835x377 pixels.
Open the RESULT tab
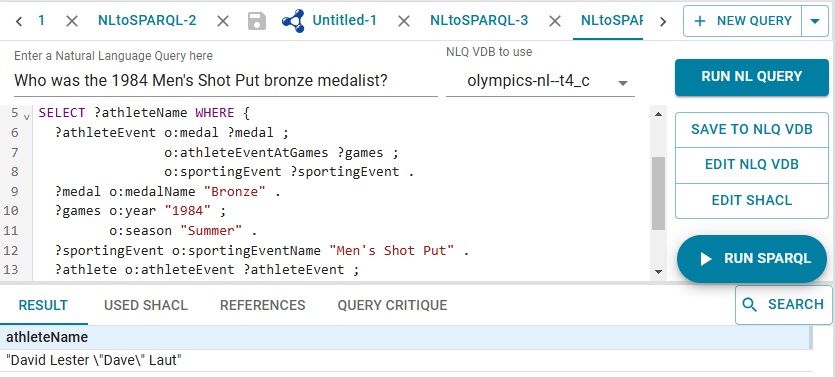43,305
